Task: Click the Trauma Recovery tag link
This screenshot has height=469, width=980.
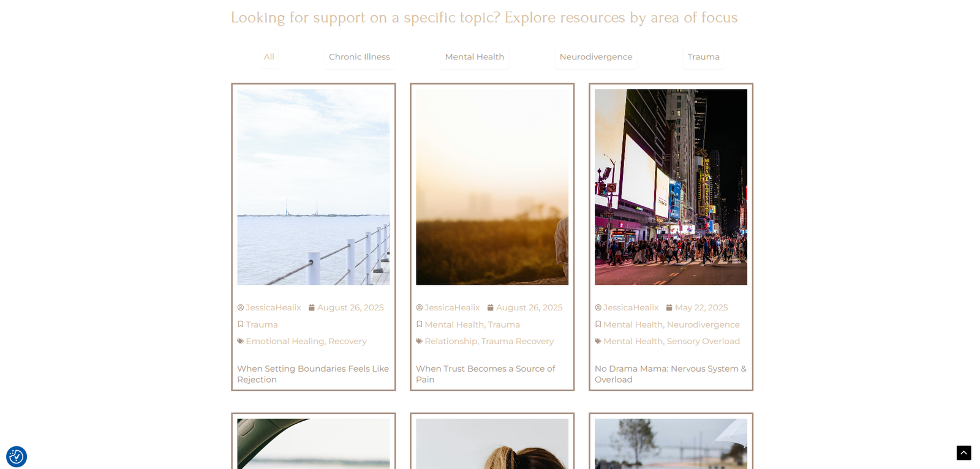Action: point(518,341)
